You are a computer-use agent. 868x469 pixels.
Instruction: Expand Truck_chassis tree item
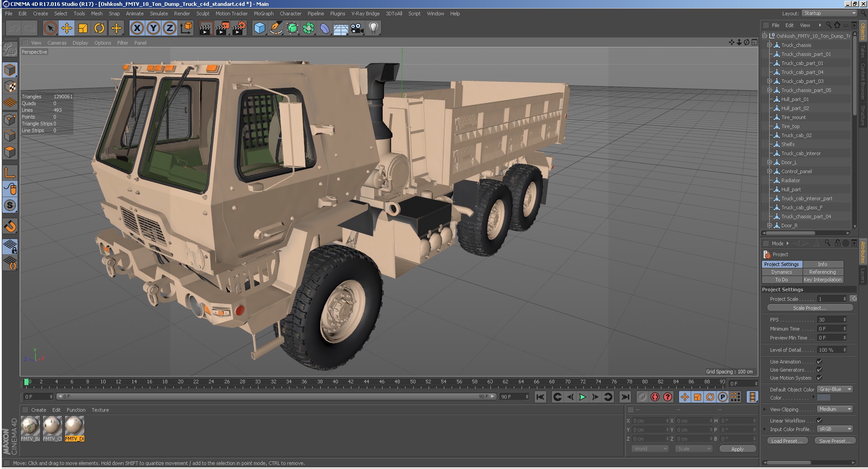[x=769, y=45]
